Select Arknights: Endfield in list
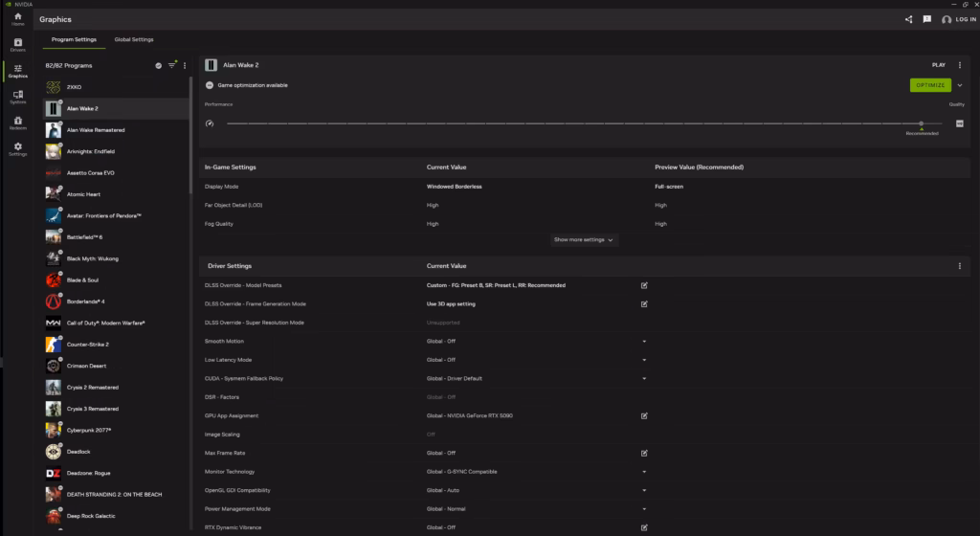Image resolution: width=980 pixels, height=536 pixels. coord(116,152)
